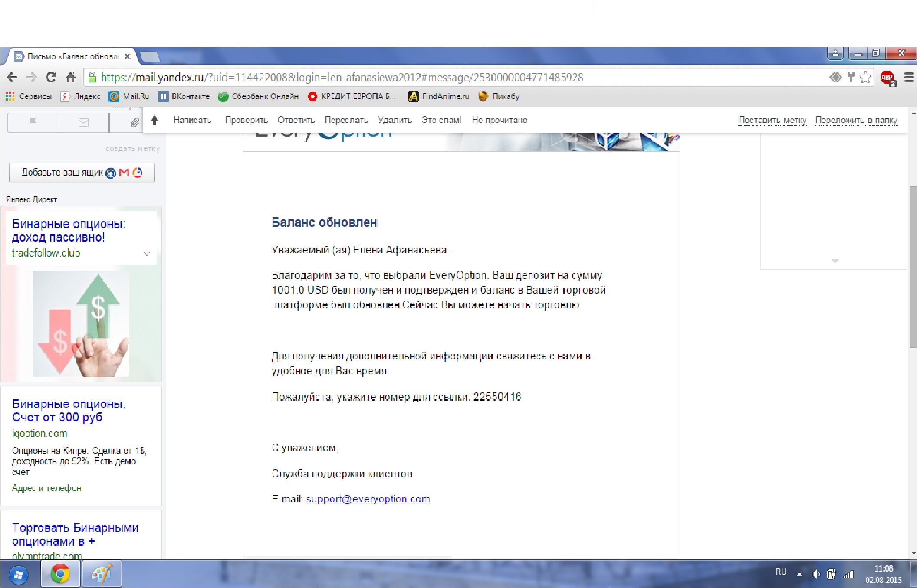Click the volume speaker tray icon
Viewport: 917px width, 588px height.
point(816,574)
